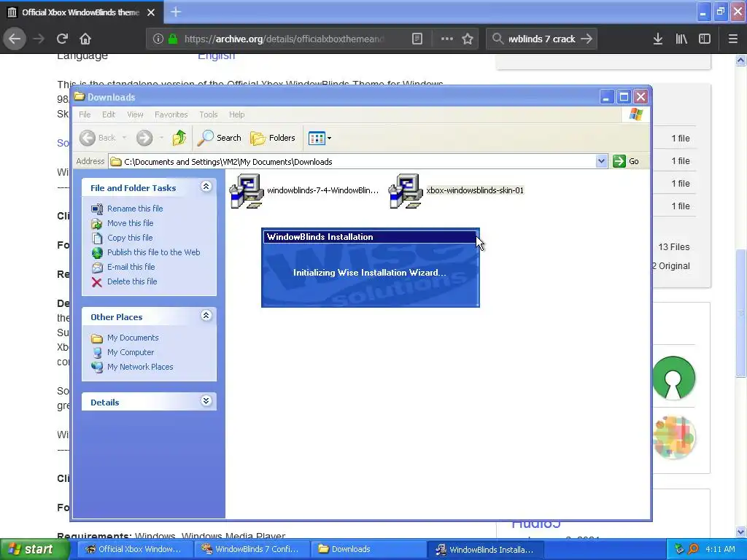This screenshot has width=747, height=560.
Task: Open Firefox library icon
Action: click(x=681, y=39)
